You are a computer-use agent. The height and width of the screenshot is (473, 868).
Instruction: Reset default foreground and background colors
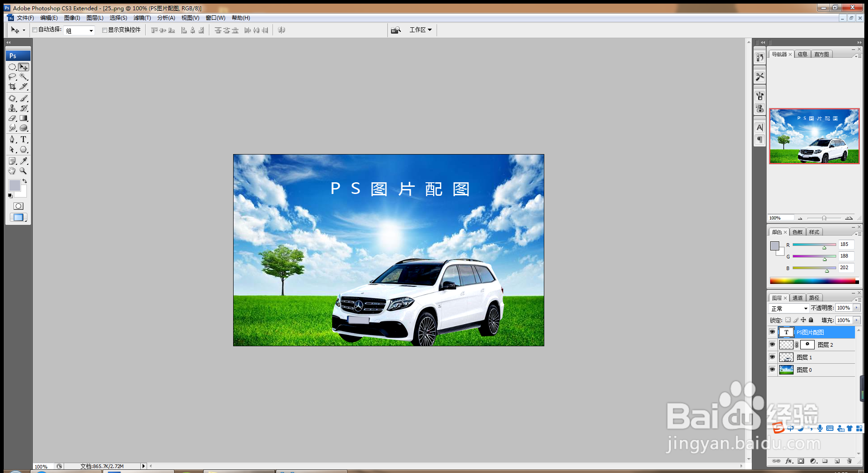click(10, 196)
